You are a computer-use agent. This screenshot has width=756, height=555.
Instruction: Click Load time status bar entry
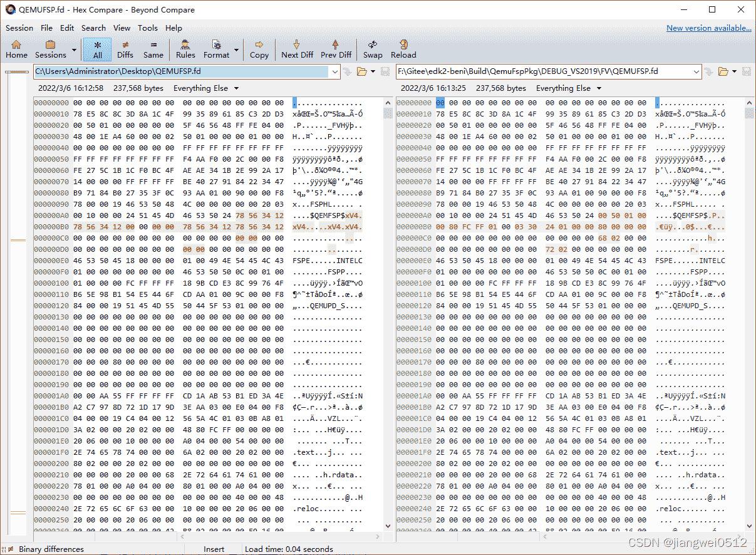tap(289, 549)
